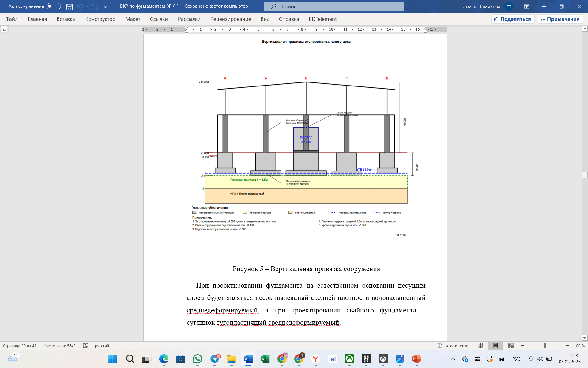Switch to the Главная tab
The image size is (588, 368).
pyautogui.click(x=37, y=19)
